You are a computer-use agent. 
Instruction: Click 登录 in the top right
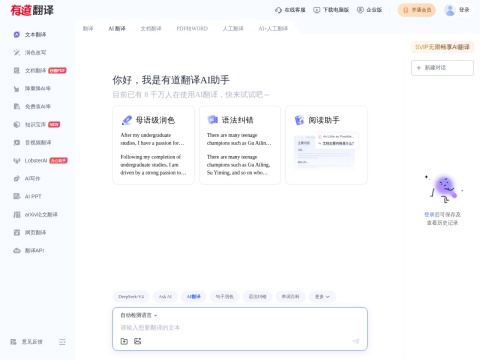coord(464,10)
